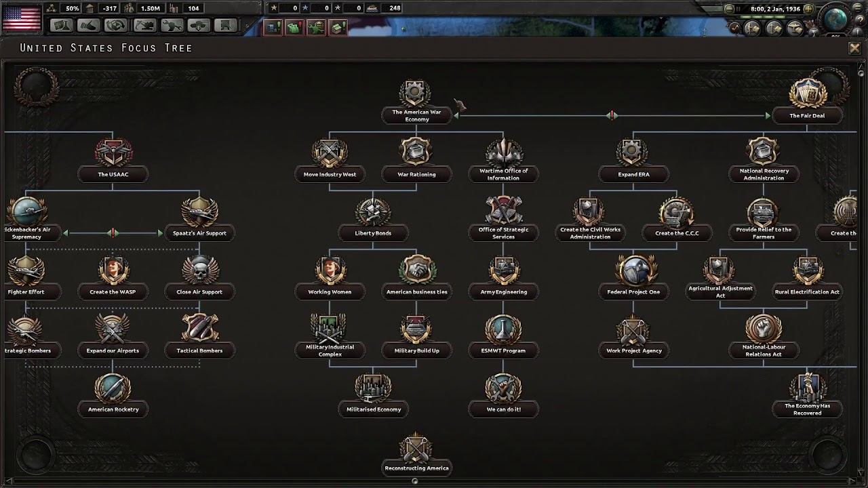This screenshot has width=868, height=488.
Task: Select the Working Women focus
Action: point(330,279)
